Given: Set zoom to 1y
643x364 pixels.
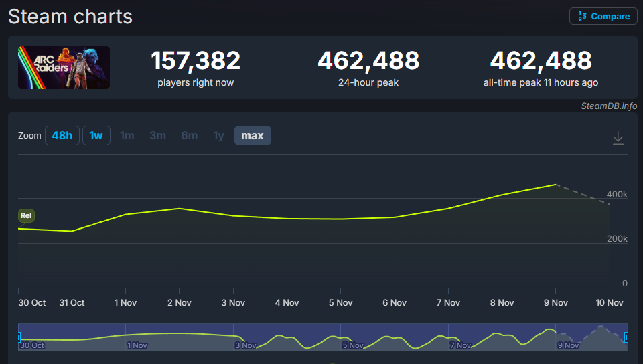Looking at the screenshot, I should click(x=218, y=136).
